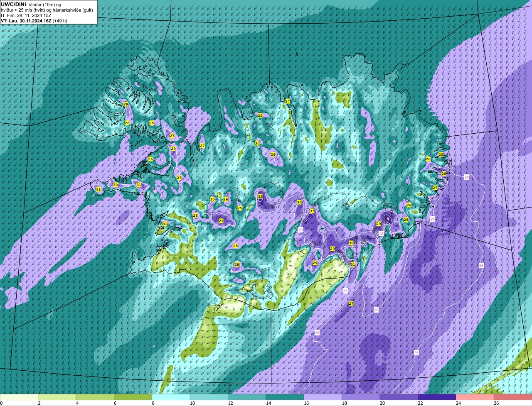Click the '26' tick label on the color scale
532x406 pixels.
coord(496,403)
